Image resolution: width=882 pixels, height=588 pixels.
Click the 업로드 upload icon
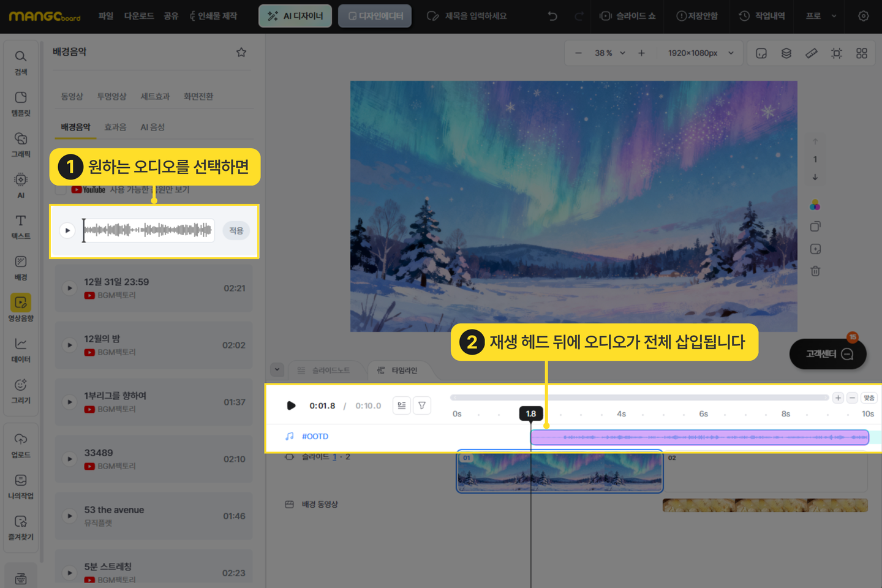[x=21, y=445]
